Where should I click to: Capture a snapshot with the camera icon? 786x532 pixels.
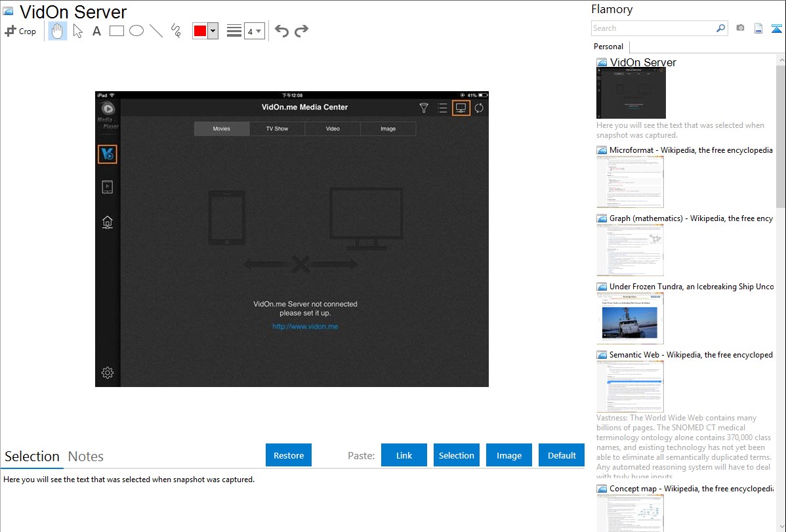(x=740, y=28)
